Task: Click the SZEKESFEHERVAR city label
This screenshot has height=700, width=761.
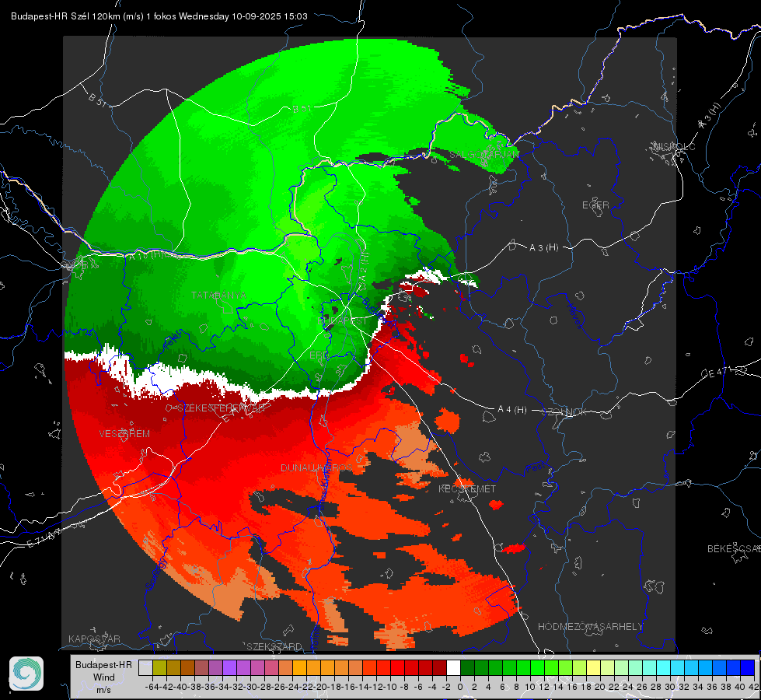Action: point(222,408)
